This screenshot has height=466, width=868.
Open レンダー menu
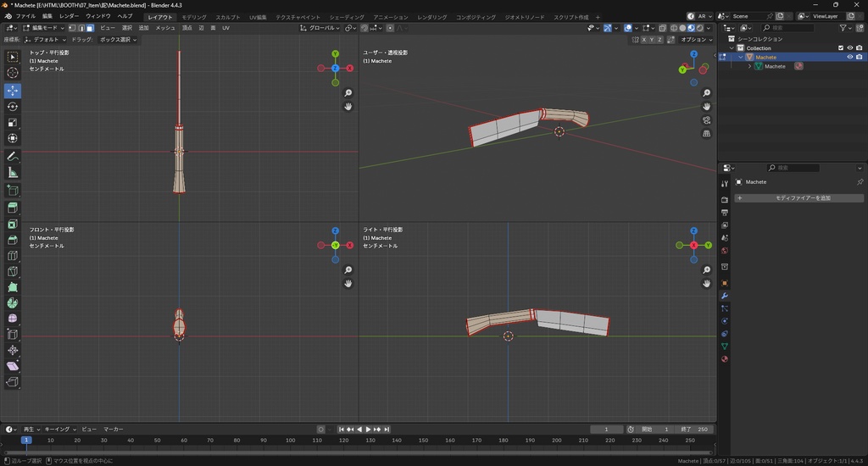click(69, 16)
